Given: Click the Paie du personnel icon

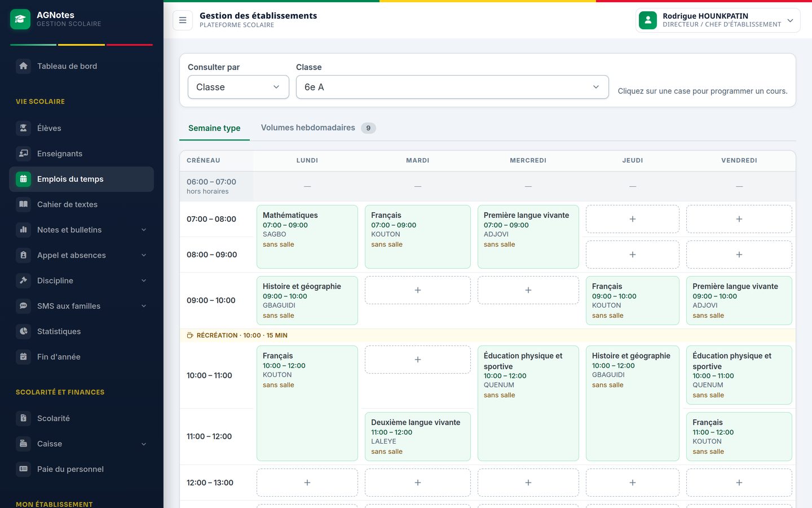Looking at the screenshot, I should [23, 469].
